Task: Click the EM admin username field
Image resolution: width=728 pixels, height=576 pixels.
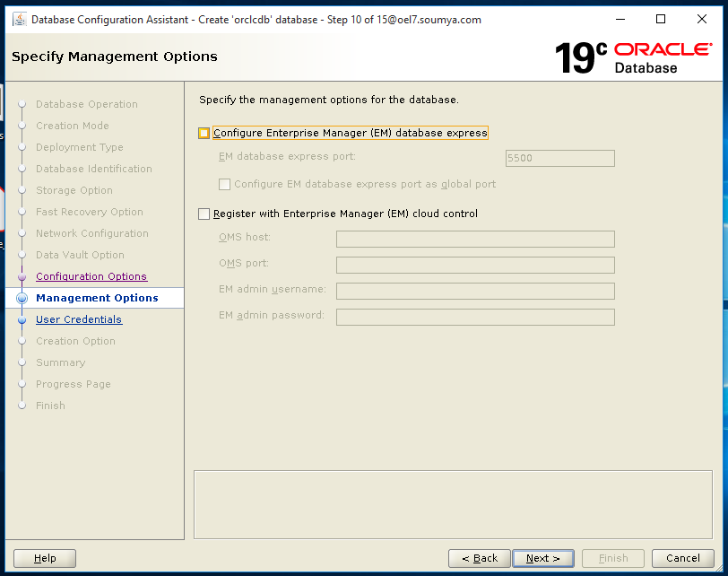Action: (x=475, y=292)
